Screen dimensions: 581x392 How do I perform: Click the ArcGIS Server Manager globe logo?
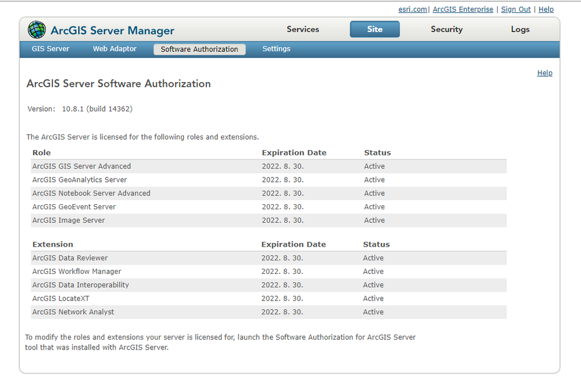point(37,30)
